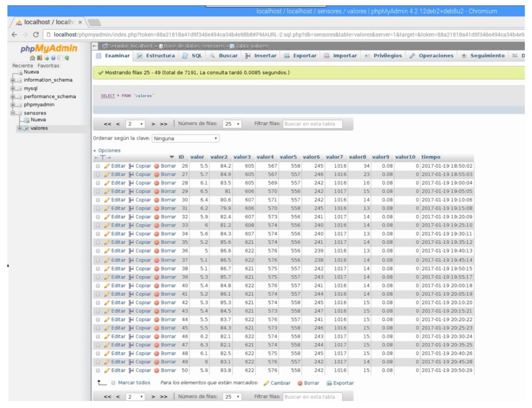Expand the mysql database tree node
Screen dimensions: 532x408
coord(13,88)
